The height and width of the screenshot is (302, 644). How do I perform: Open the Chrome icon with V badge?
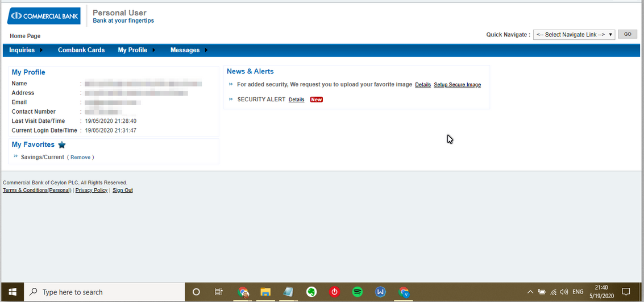(404, 292)
